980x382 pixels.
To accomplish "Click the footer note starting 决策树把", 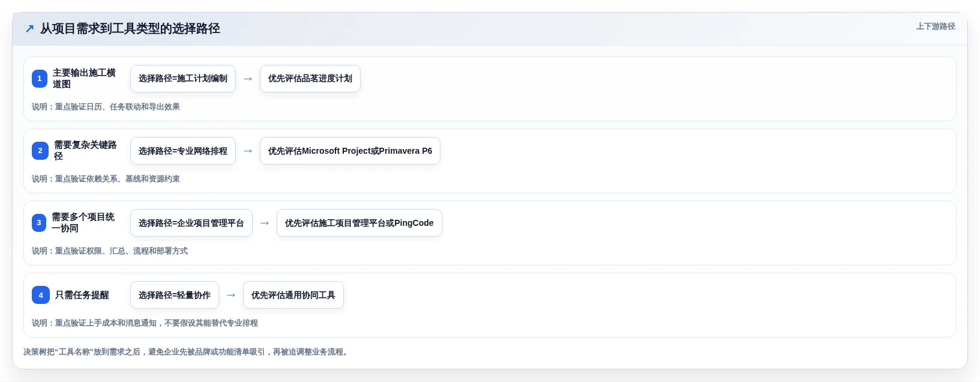I will [x=186, y=352].
